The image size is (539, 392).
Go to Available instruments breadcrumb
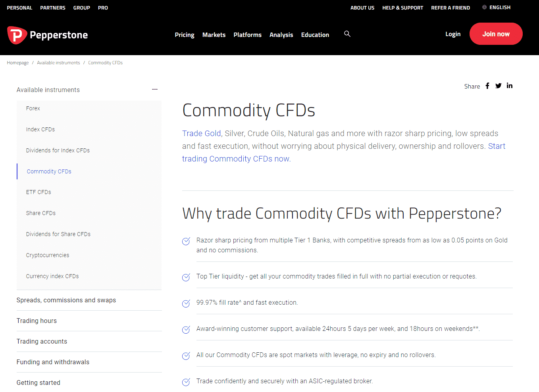(58, 63)
